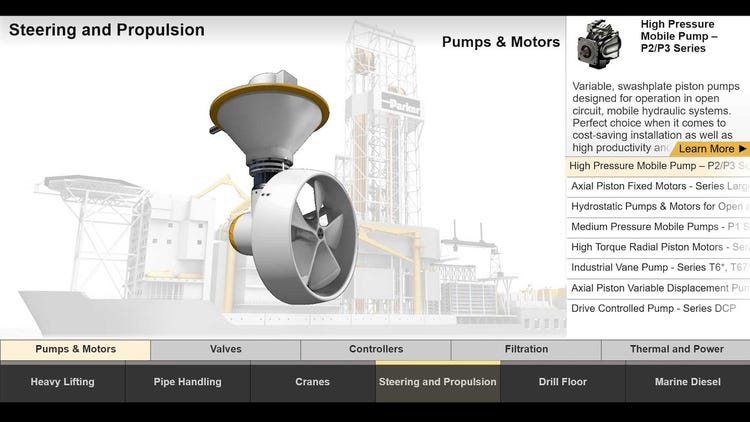Click the Learn More button
750x422 pixels.
pos(711,149)
